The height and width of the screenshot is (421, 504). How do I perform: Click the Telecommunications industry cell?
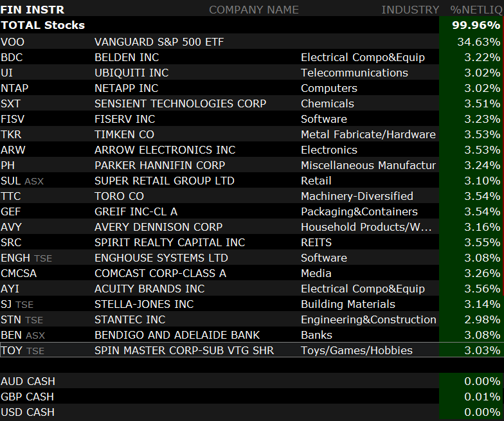point(355,73)
